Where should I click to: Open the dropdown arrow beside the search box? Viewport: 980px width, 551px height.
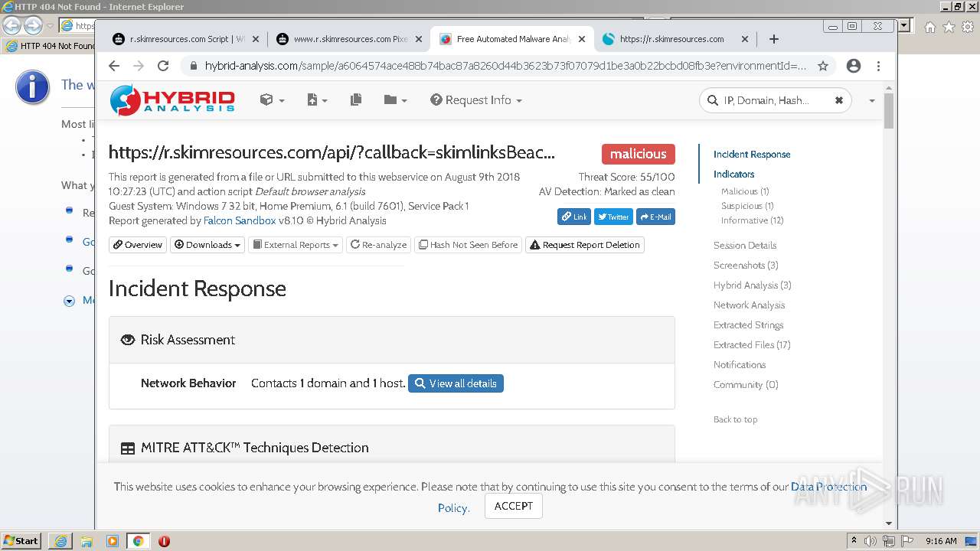pos(871,101)
